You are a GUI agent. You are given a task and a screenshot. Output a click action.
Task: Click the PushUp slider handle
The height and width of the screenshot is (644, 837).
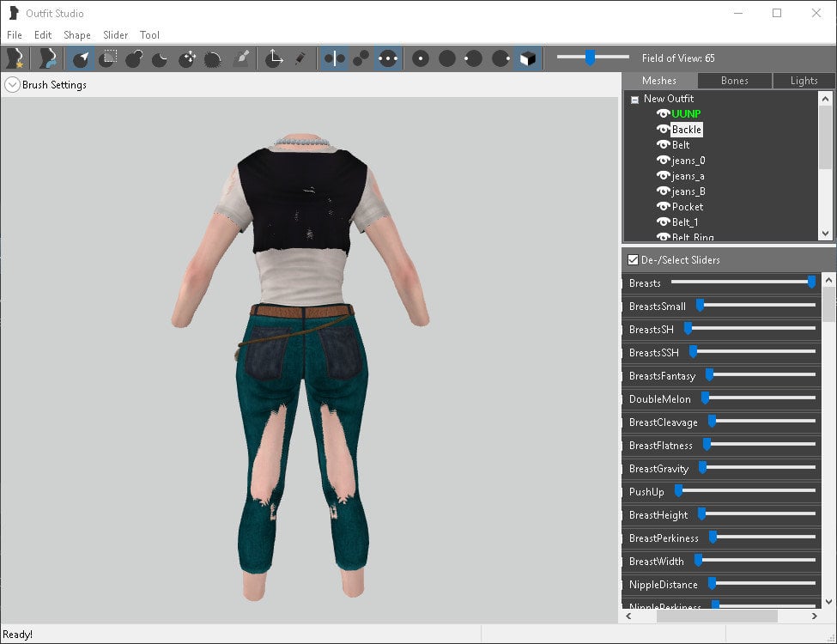click(x=678, y=491)
